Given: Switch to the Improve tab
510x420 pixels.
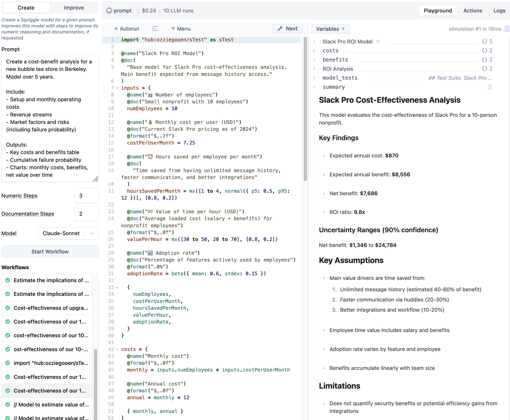Looking at the screenshot, I should tap(74, 8).
